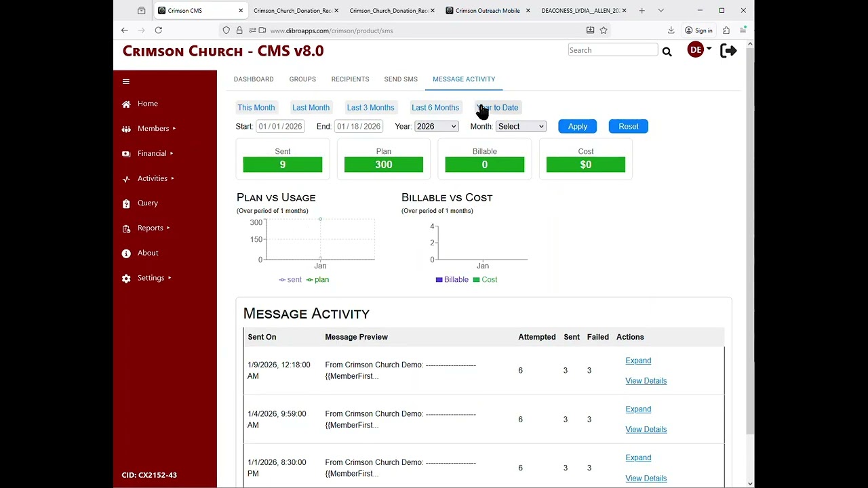The width and height of the screenshot is (868, 488).
Task: Click the site security shield icon
Action: tap(226, 30)
